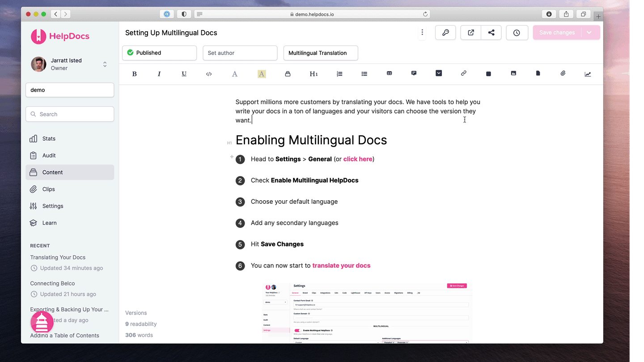Click the Safari back button
This screenshot has width=644, height=362.
pos(56,14)
